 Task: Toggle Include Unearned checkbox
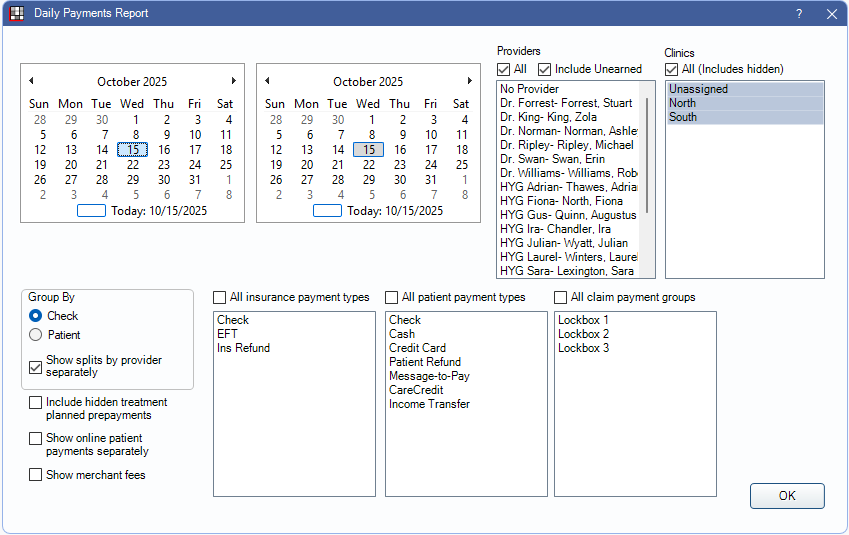click(545, 70)
